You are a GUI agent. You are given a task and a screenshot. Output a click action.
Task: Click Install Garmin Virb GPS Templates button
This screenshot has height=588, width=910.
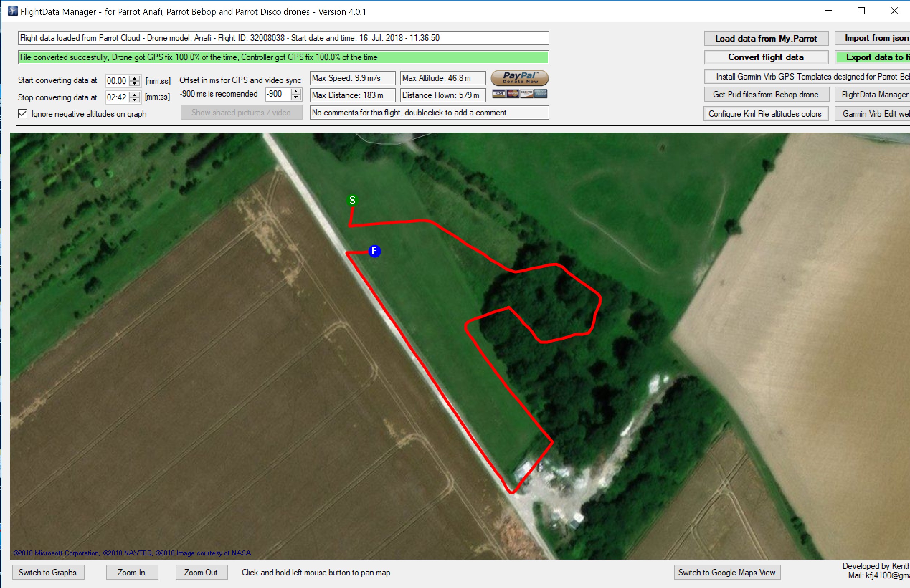point(807,77)
